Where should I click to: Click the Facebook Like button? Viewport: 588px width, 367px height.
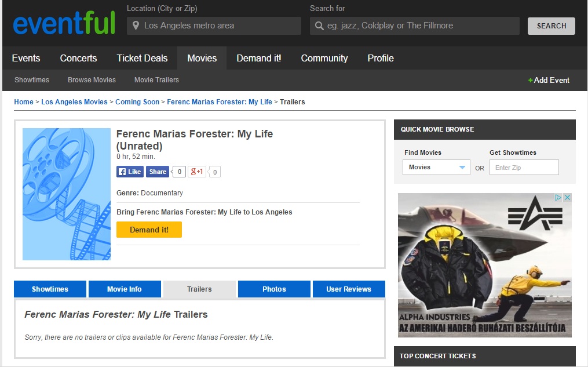(130, 172)
